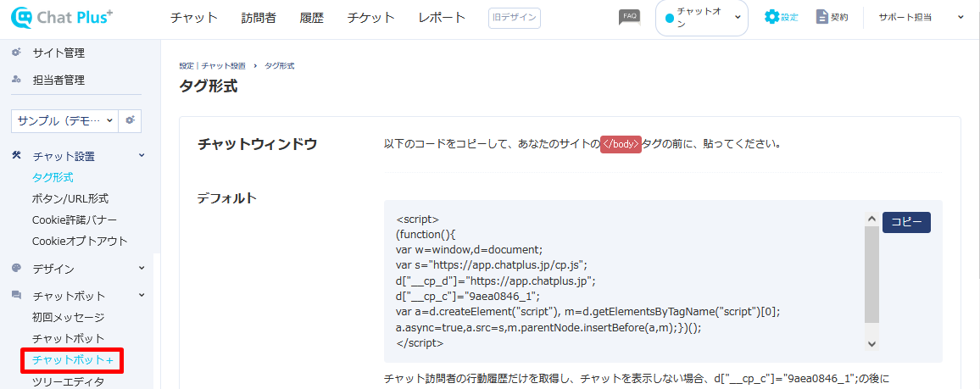Click the チャットウィンドウ heading
Image resolution: width=980 pixels, height=389 pixels.
coord(257,144)
